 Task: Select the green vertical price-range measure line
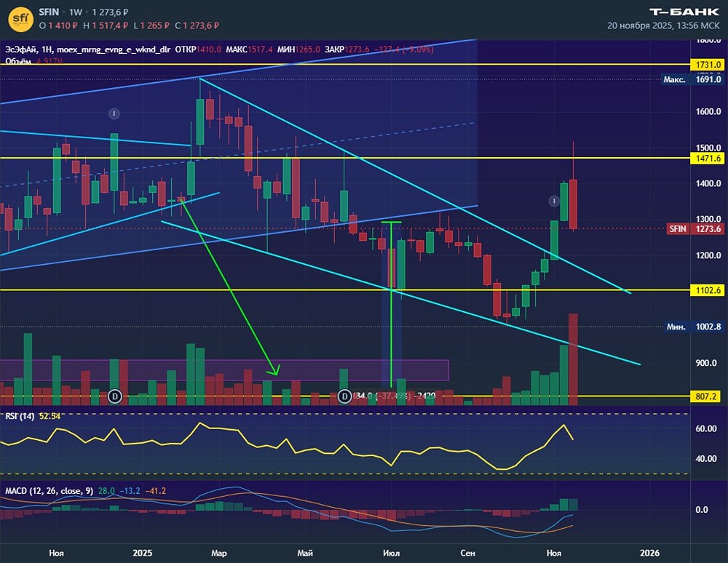(x=392, y=304)
